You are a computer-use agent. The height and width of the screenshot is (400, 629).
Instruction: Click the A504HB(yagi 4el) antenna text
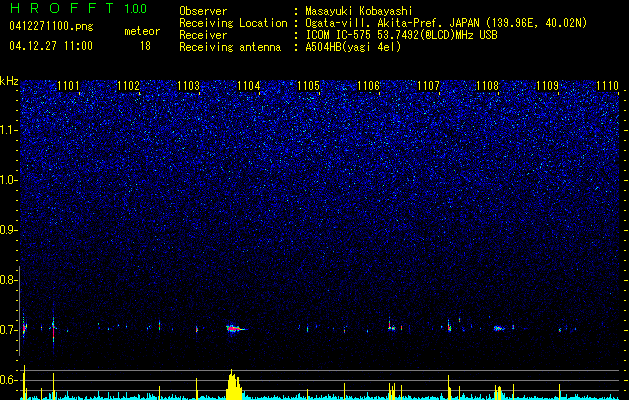353,47
